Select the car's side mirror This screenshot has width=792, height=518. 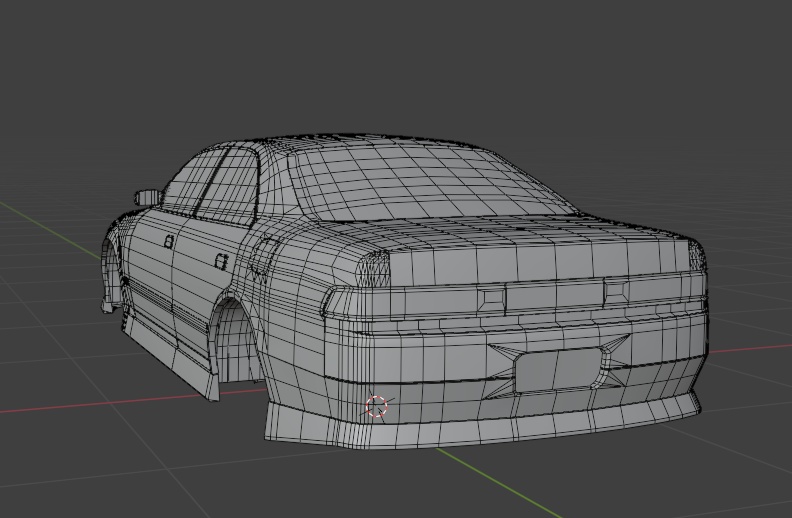click(147, 197)
